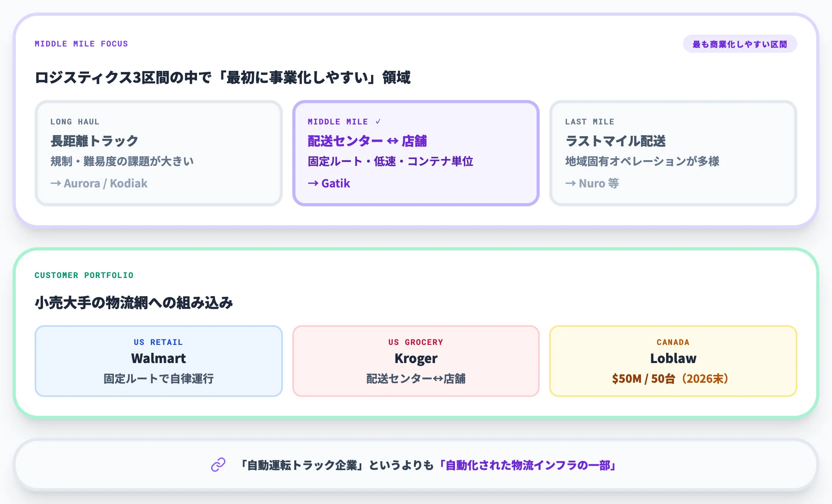Screen dimensions: 832x504
Task: Click the arrow before Nuro 等
Action: 570,183
